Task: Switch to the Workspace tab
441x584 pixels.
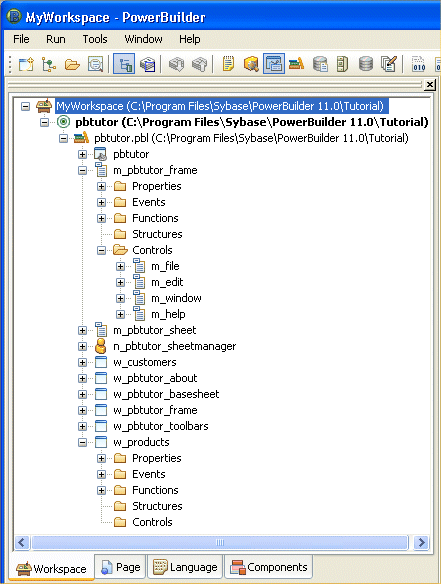Action: coord(51,569)
